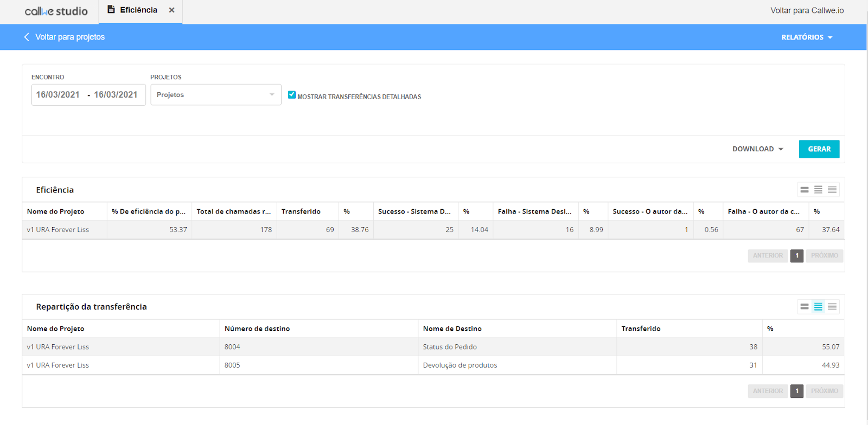The height and width of the screenshot is (425, 868).
Task: Click destination number 8005
Action: [x=232, y=365]
